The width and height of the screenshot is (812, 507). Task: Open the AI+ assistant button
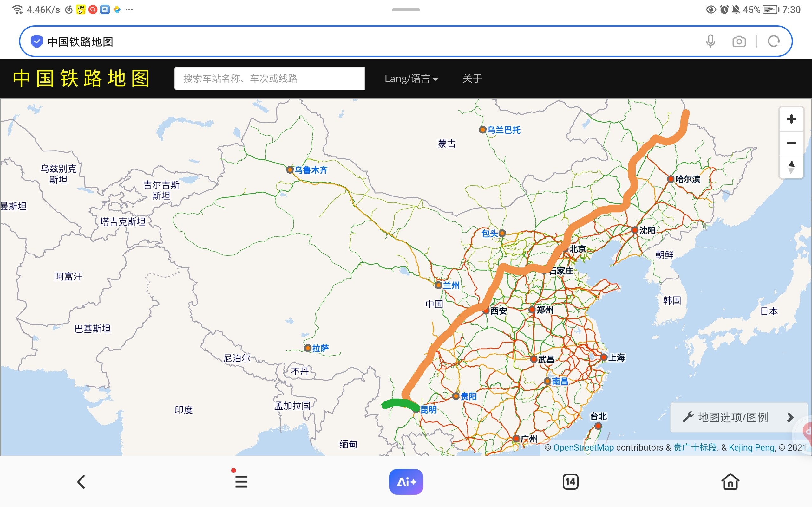(406, 482)
